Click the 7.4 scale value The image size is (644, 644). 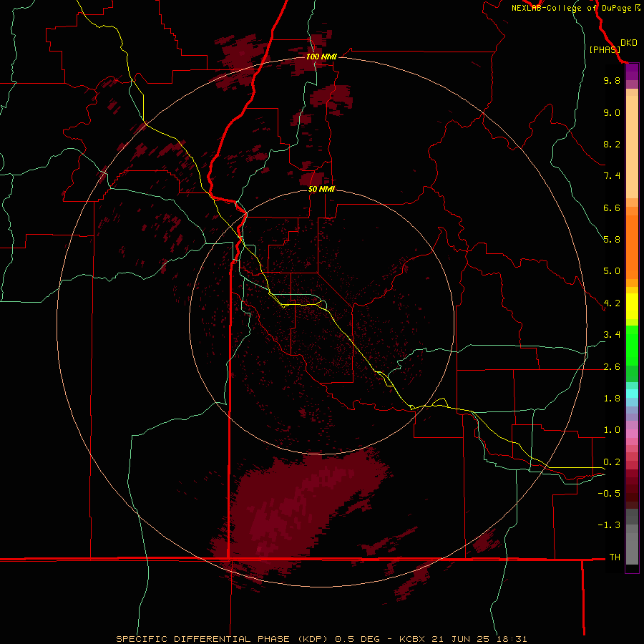[612, 176]
